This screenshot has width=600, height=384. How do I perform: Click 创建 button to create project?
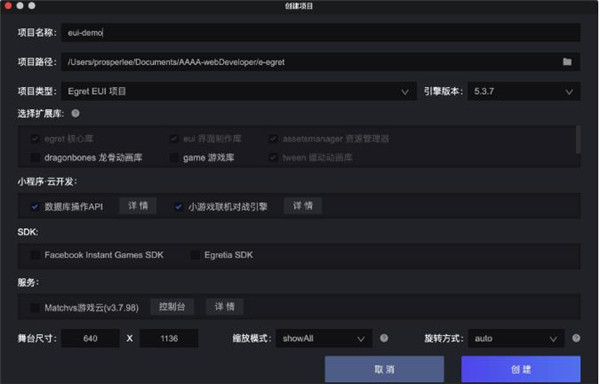521,369
